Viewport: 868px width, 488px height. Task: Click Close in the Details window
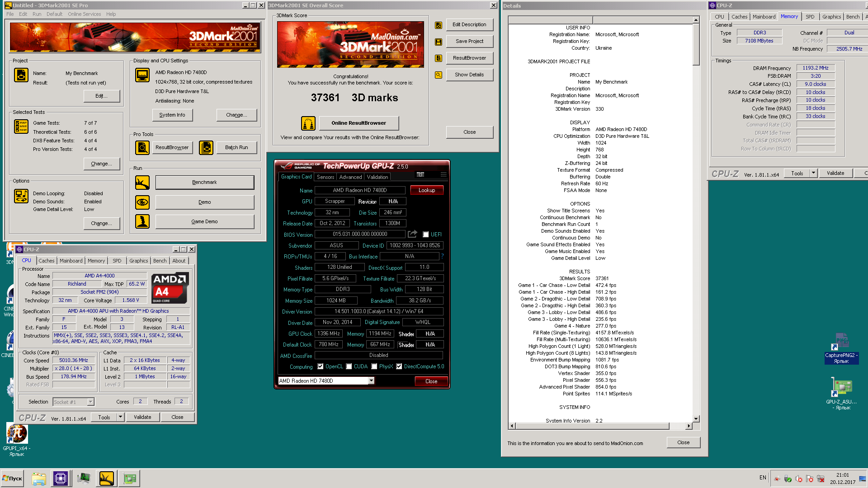click(x=683, y=442)
